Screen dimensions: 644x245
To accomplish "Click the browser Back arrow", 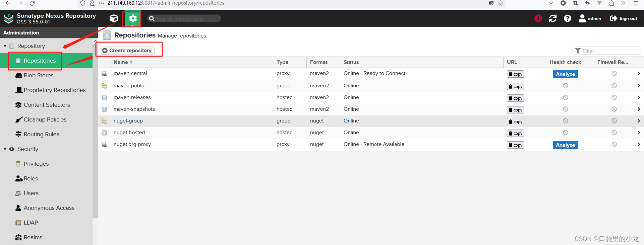I will pos(8,3).
